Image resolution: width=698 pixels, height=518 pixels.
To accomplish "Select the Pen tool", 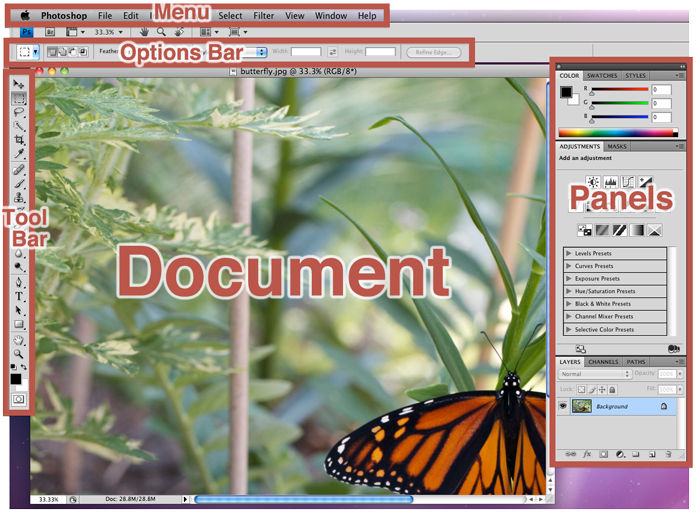I will click(18, 283).
